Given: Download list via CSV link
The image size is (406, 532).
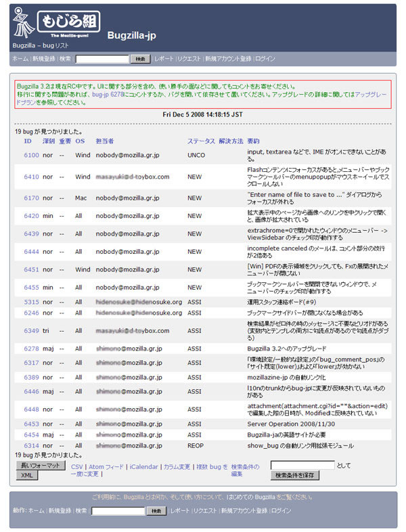Looking at the screenshot, I should point(77,467).
